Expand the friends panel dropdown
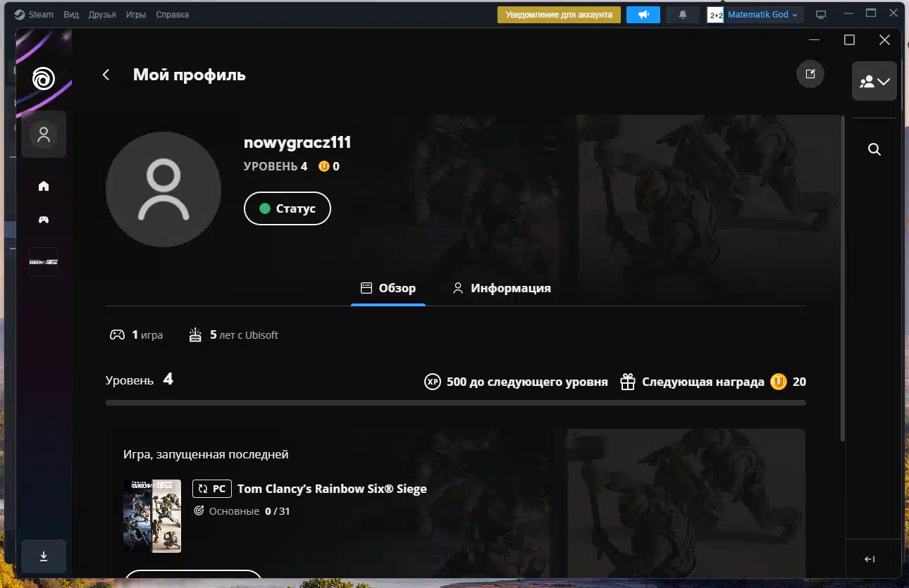 (874, 82)
